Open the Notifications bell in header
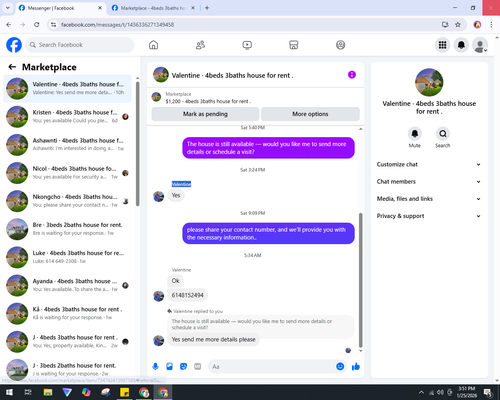This screenshot has width=500, height=400. click(461, 45)
